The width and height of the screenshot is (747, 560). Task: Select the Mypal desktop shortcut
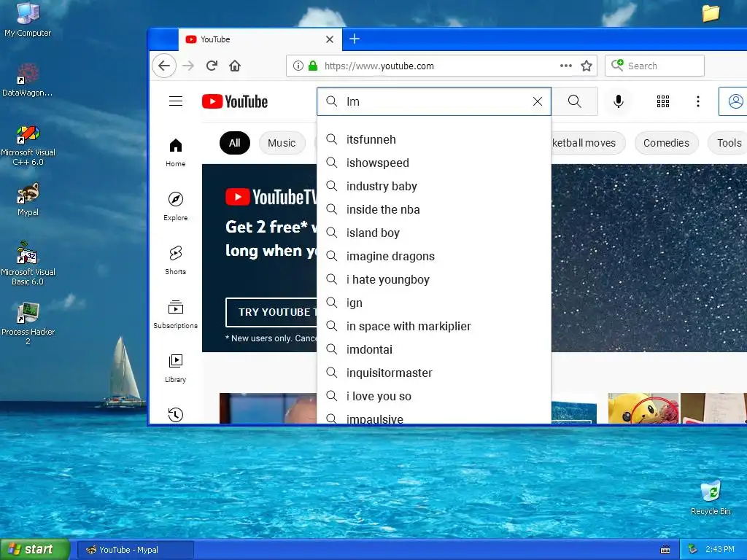click(28, 200)
